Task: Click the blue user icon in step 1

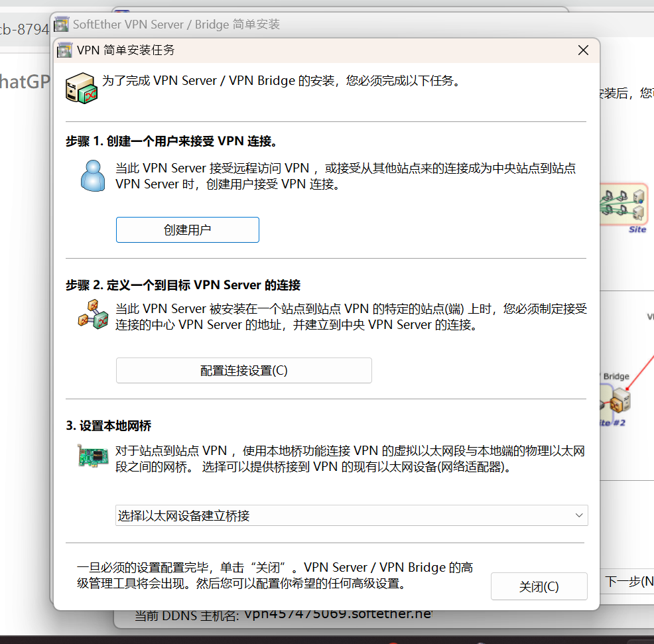Action: click(93, 176)
